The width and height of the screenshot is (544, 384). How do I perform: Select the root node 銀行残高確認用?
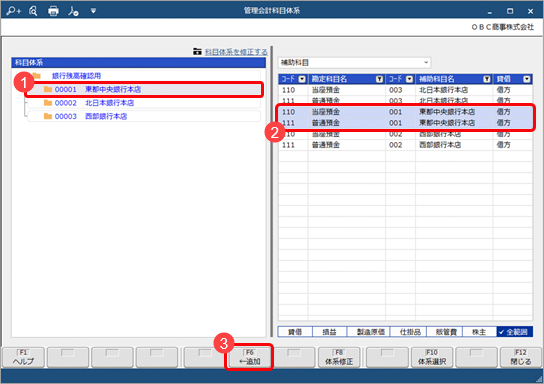pos(76,76)
